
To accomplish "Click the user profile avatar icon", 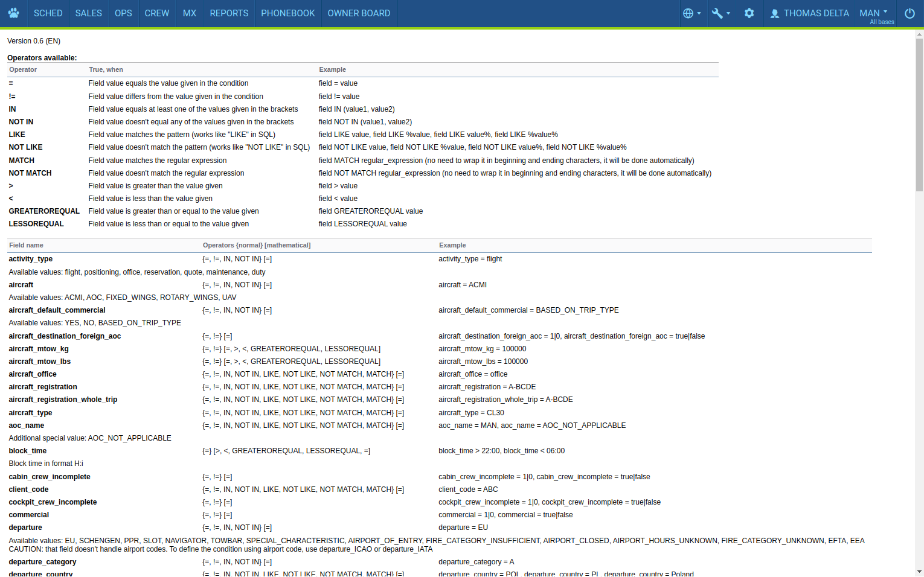I will [x=774, y=13].
